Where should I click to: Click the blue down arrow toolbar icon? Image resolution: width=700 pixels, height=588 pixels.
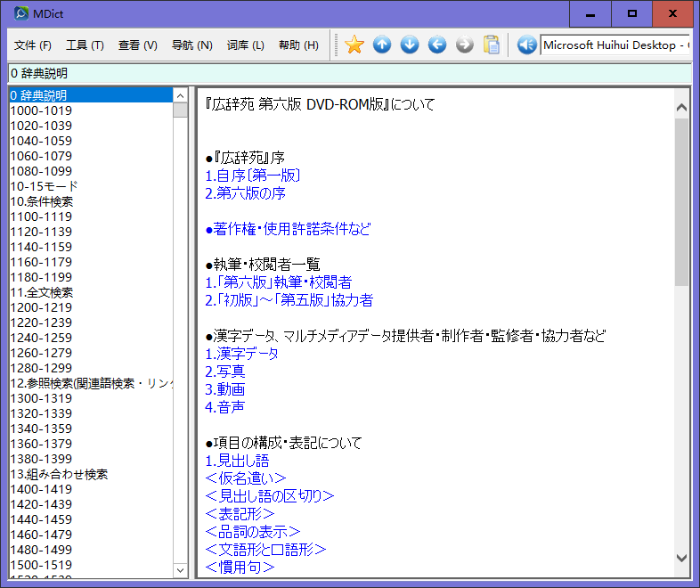pos(410,45)
